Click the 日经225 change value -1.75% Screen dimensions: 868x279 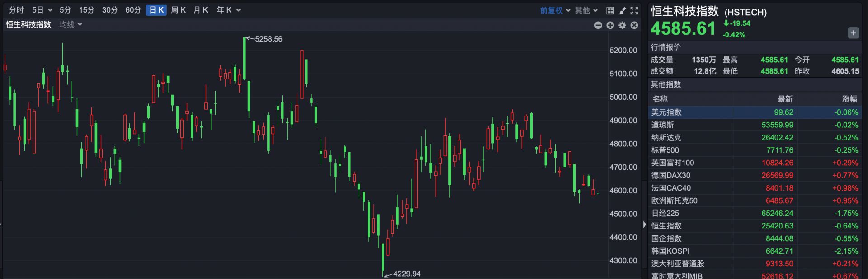point(846,213)
